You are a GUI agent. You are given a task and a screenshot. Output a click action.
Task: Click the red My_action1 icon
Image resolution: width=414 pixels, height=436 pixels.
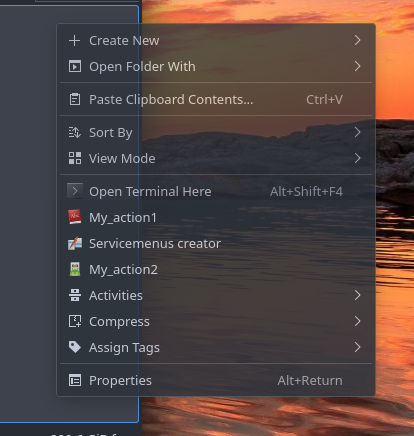click(x=75, y=217)
